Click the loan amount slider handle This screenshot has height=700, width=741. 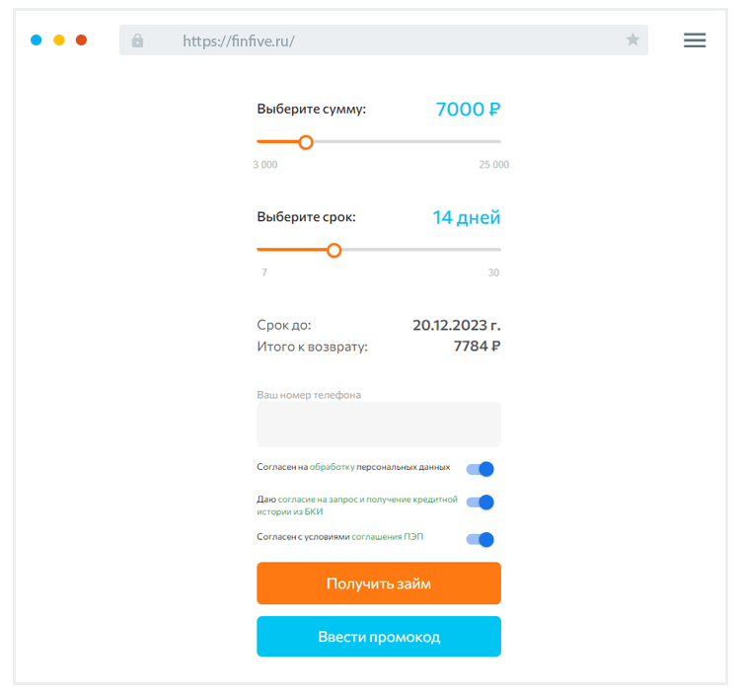pos(306,142)
